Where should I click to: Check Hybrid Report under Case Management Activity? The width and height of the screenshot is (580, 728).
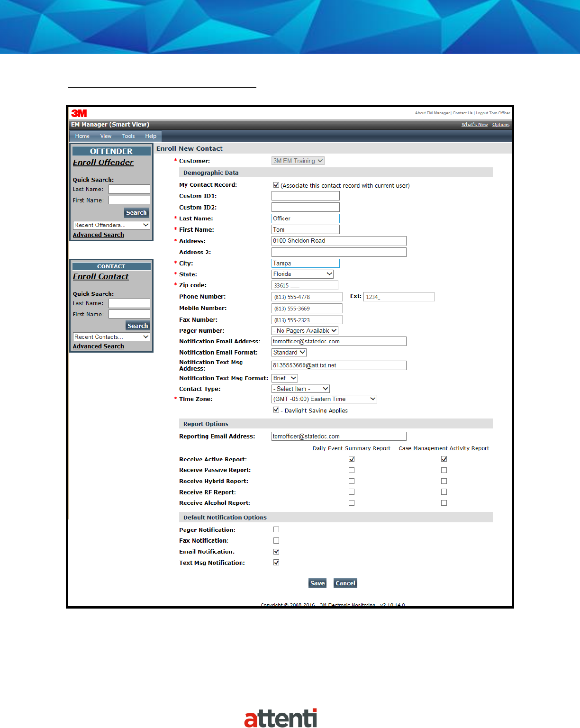[444, 481]
